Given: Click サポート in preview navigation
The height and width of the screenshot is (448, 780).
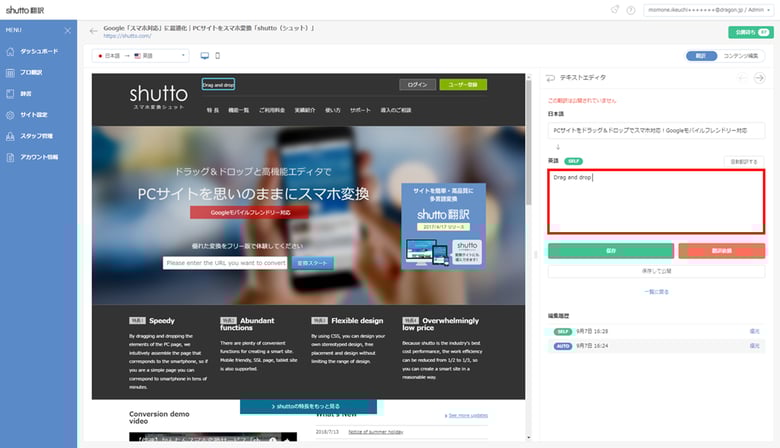Looking at the screenshot, I should pyautogui.click(x=360, y=110).
